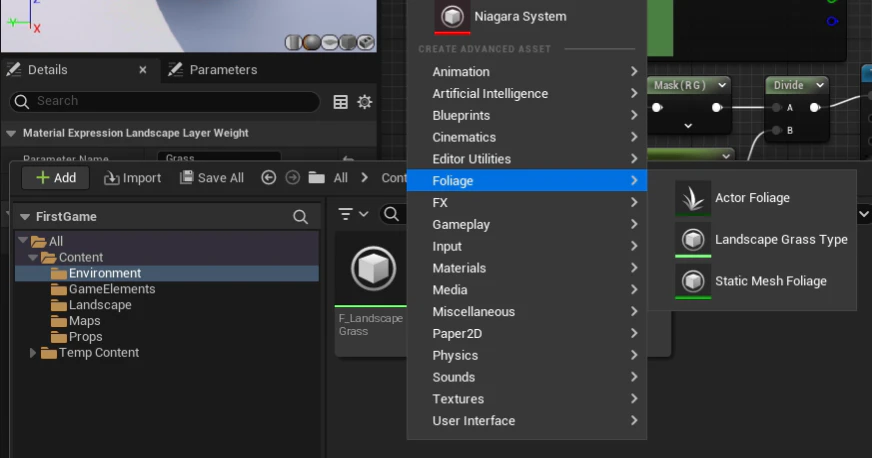Screen dimensions: 872x458
Task: Open the Mask (RG) node dropdown
Action: coord(722,85)
